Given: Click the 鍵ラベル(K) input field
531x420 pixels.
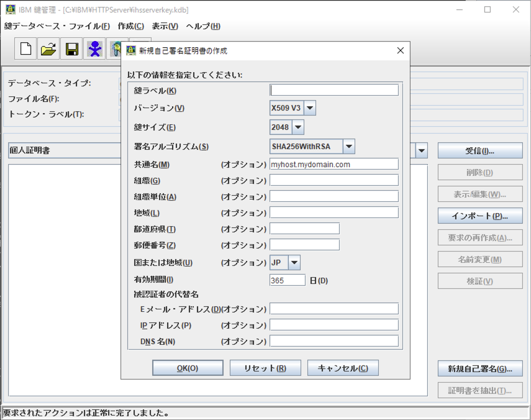Looking at the screenshot, I should (x=334, y=90).
